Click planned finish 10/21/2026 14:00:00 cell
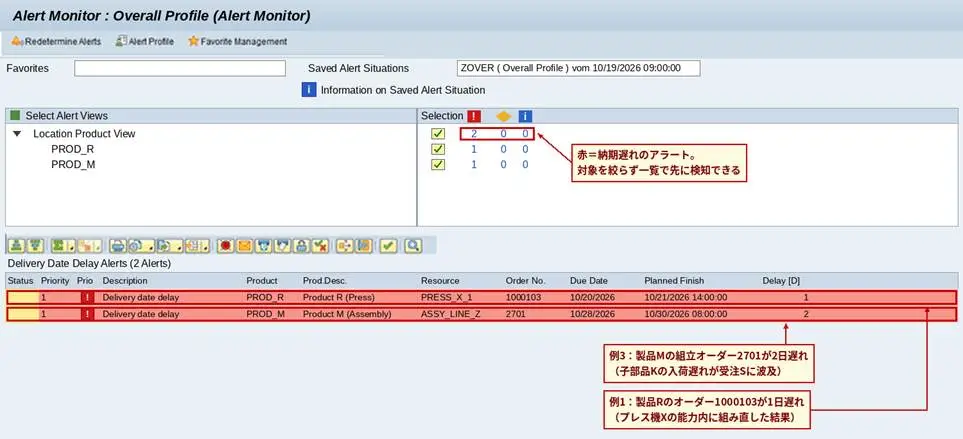963x439 pixels. tap(685, 298)
